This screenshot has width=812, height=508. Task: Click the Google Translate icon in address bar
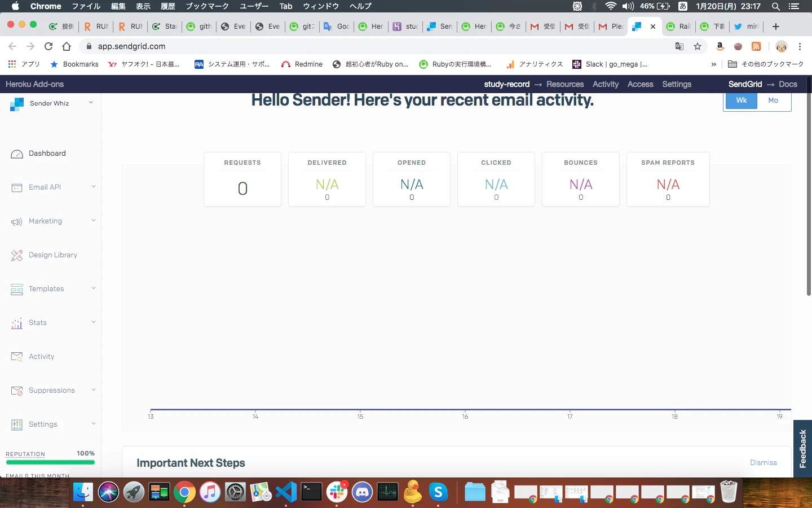click(x=679, y=46)
